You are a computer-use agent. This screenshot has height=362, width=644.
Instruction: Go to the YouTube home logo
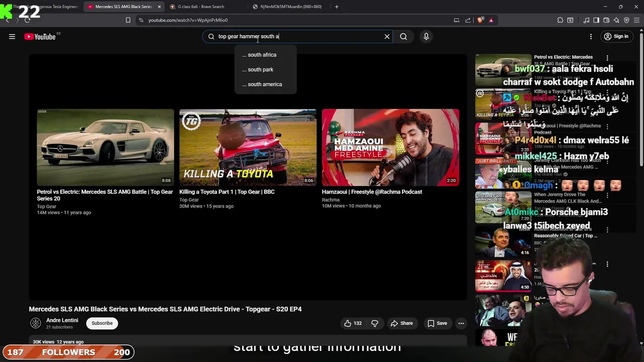(x=40, y=37)
